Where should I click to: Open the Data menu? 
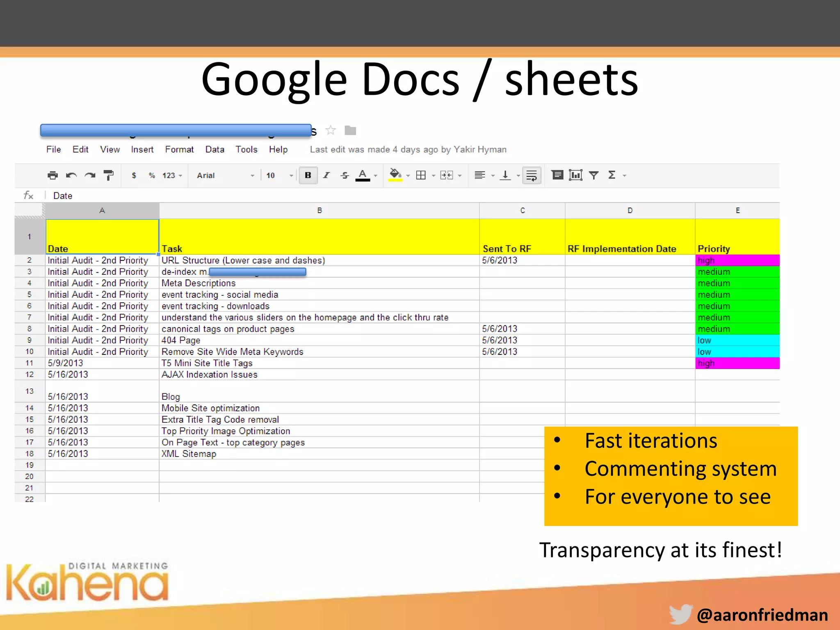click(215, 149)
